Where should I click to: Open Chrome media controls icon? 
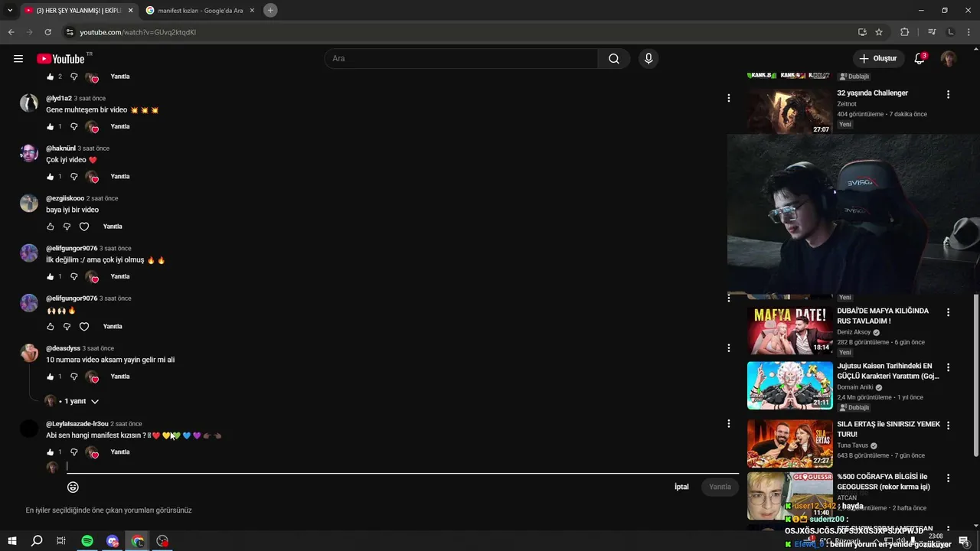(x=932, y=32)
